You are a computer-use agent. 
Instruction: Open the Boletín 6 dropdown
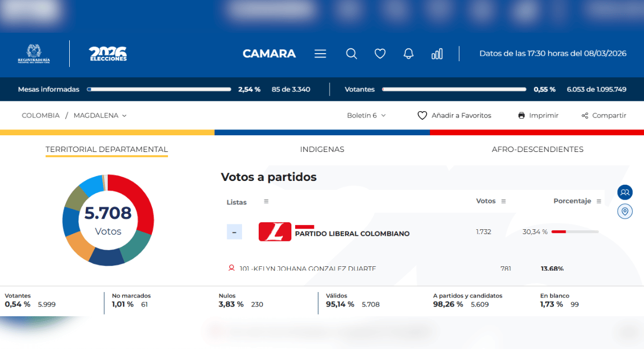pyautogui.click(x=367, y=115)
